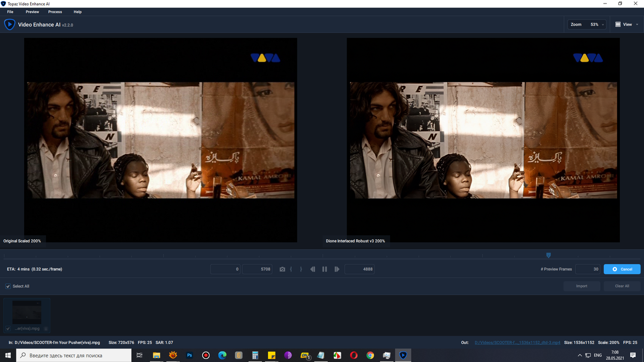Click the Windows taskbar search box

click(74, 355)
